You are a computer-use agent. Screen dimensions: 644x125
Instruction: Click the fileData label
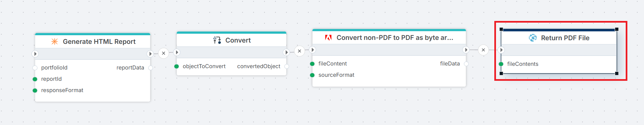pyautogui.click(x=450, y=63)
